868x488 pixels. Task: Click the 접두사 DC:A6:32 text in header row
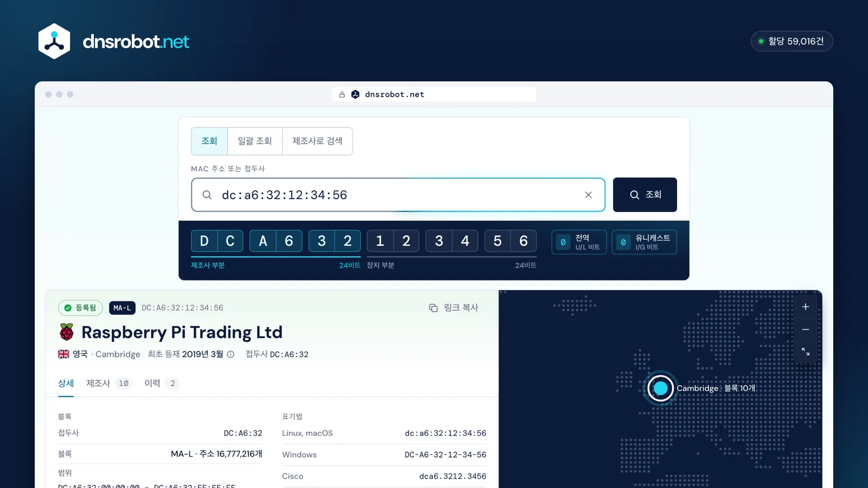(x=277, y=354)
